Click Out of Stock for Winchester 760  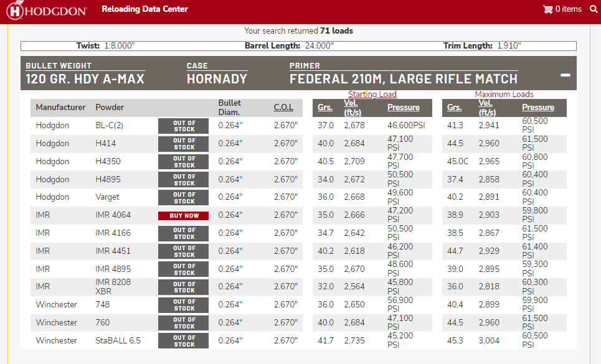[184, 323]
